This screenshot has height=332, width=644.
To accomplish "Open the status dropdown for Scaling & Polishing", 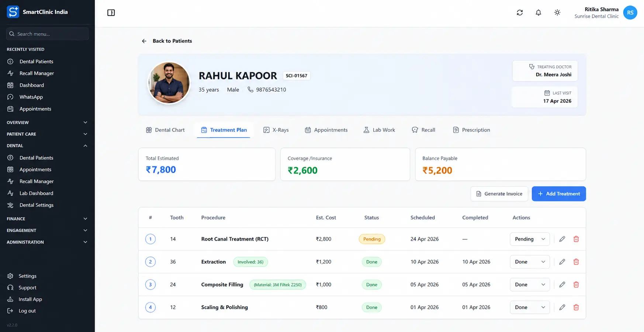I will tap(530, 307).
